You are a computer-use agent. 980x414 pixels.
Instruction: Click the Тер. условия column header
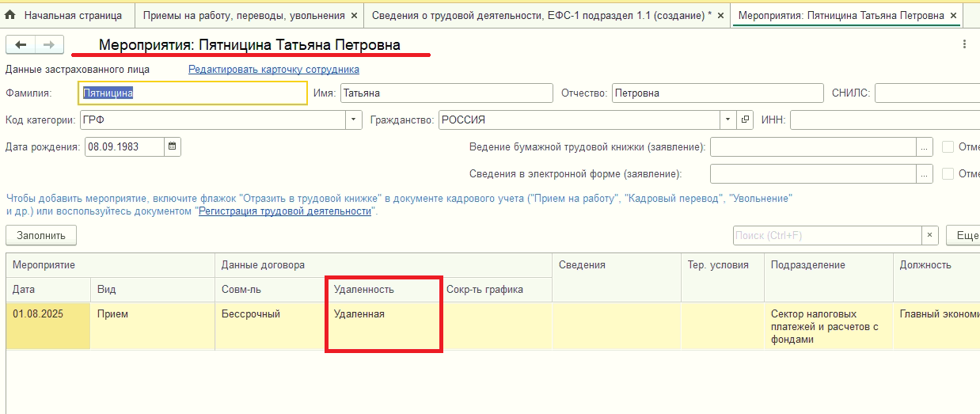(723, 277)
